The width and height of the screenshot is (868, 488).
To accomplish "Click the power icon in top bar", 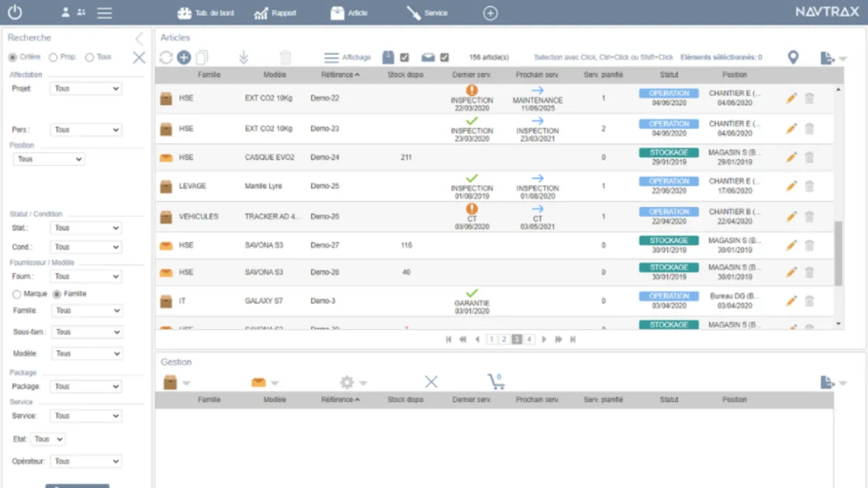I will pyautogui.click(x=14, y=12).
